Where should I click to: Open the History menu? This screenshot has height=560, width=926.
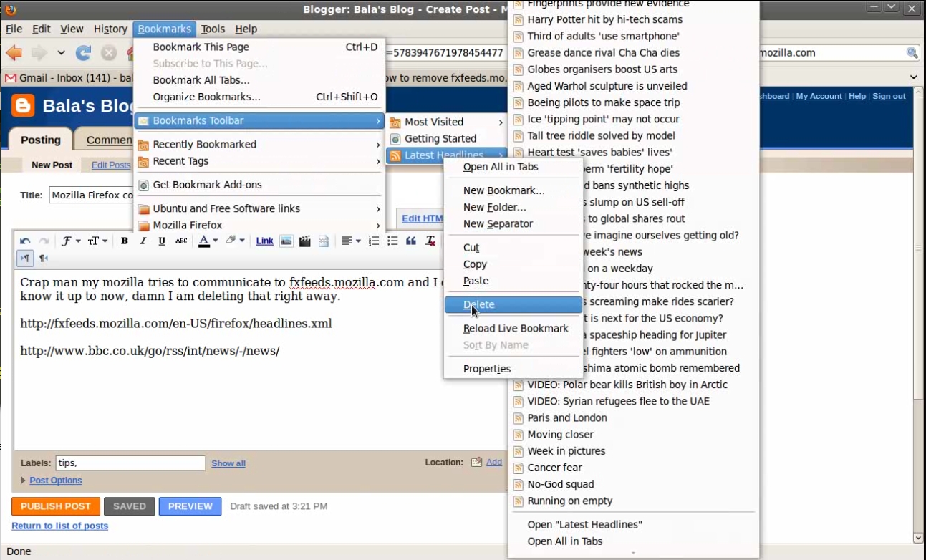110,29
